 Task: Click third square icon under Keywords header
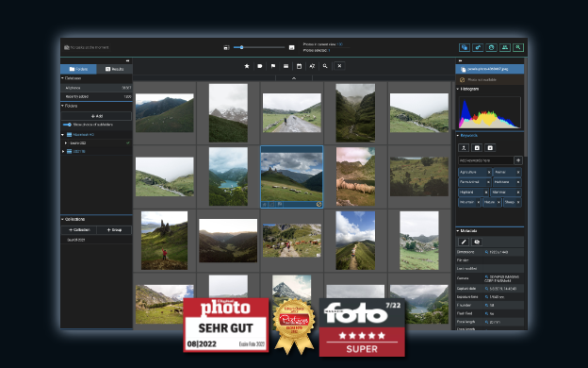click(490, 148)
